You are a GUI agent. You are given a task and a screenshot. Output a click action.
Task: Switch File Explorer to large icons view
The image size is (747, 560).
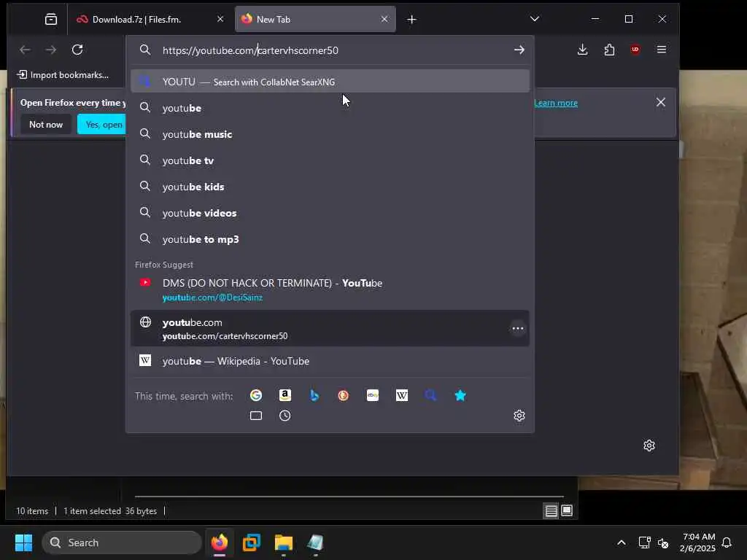coord(567,511)
